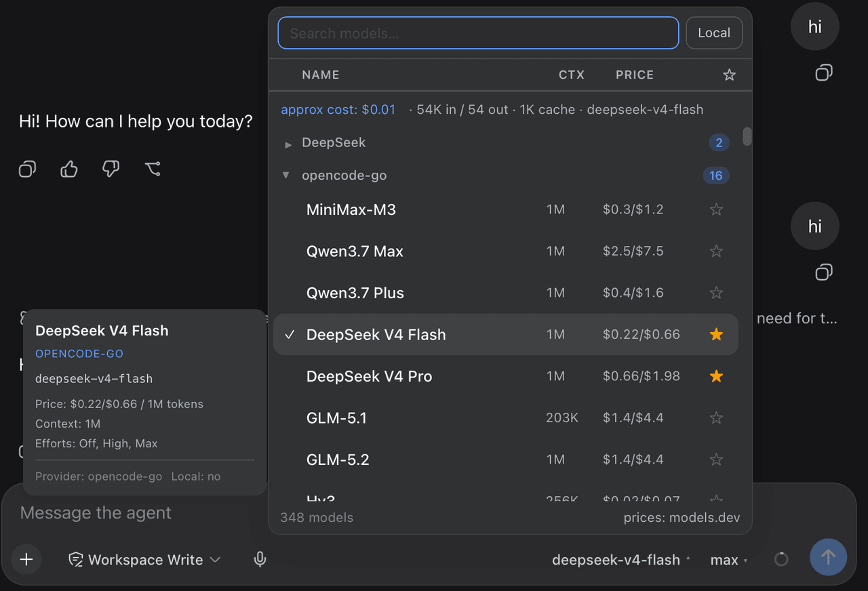Click the count badge "16" on opencode-go group
This screenshot has height=591, width=868.
716,176
